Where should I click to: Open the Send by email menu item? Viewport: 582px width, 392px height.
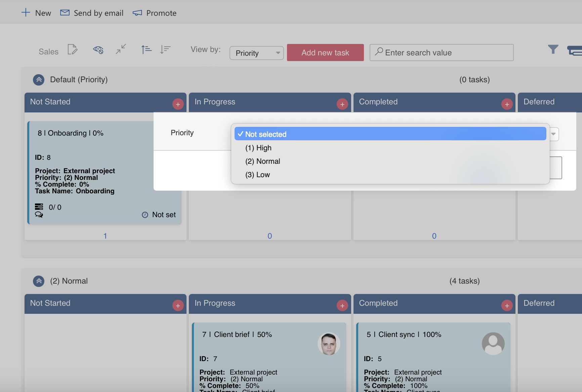[91, 13]
